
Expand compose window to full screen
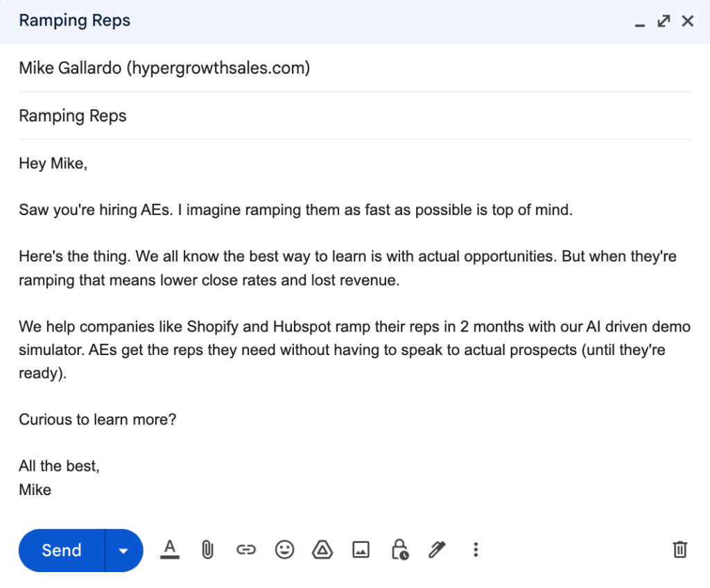pos(664,21)
